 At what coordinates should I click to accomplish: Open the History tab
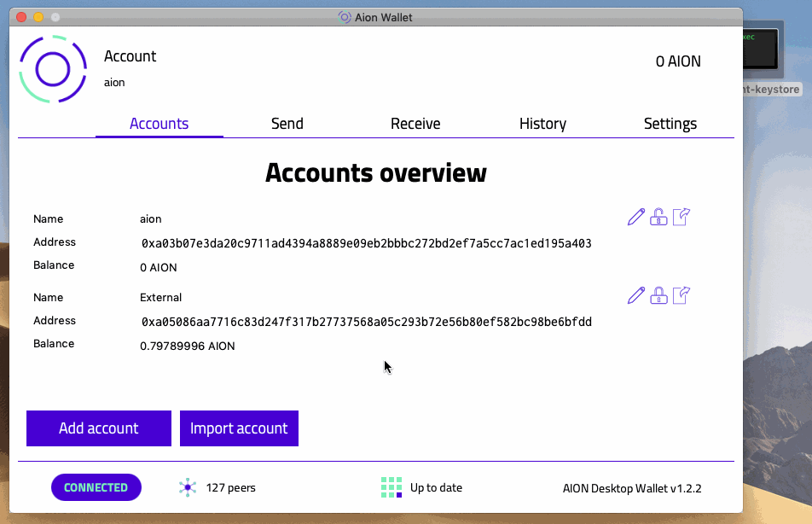[x=542, y=124]
